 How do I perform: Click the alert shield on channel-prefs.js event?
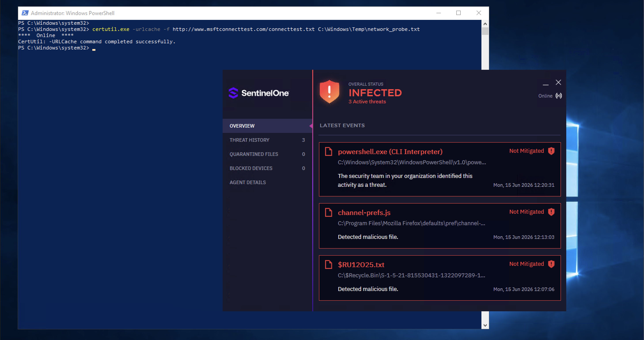551,212
